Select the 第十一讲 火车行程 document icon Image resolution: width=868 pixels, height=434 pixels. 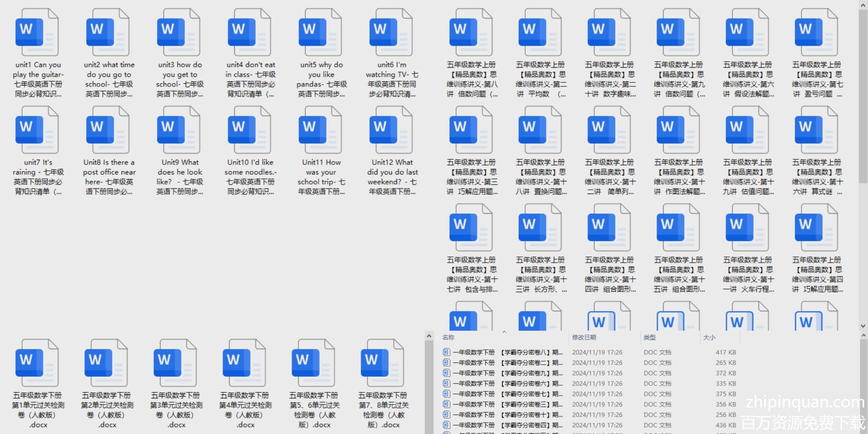pos(747,228)
